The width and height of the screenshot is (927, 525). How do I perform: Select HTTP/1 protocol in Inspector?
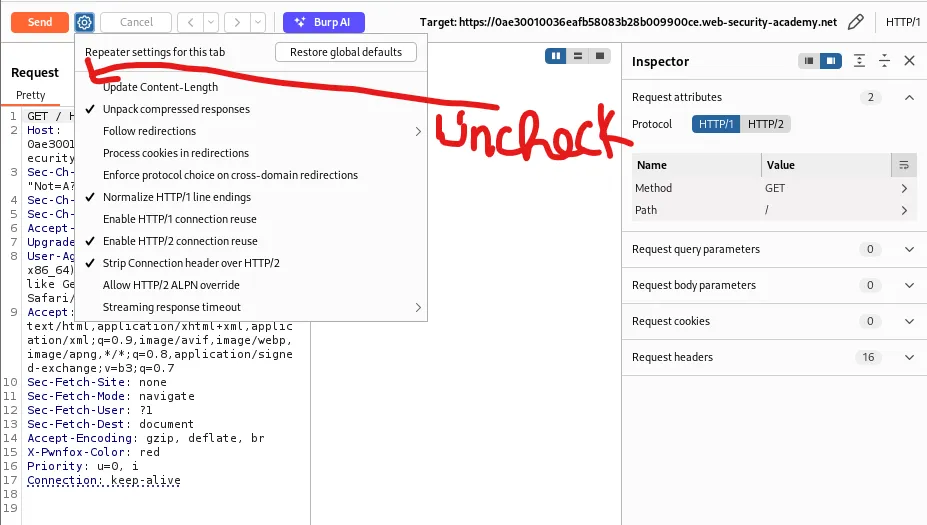tap(716, 124)
